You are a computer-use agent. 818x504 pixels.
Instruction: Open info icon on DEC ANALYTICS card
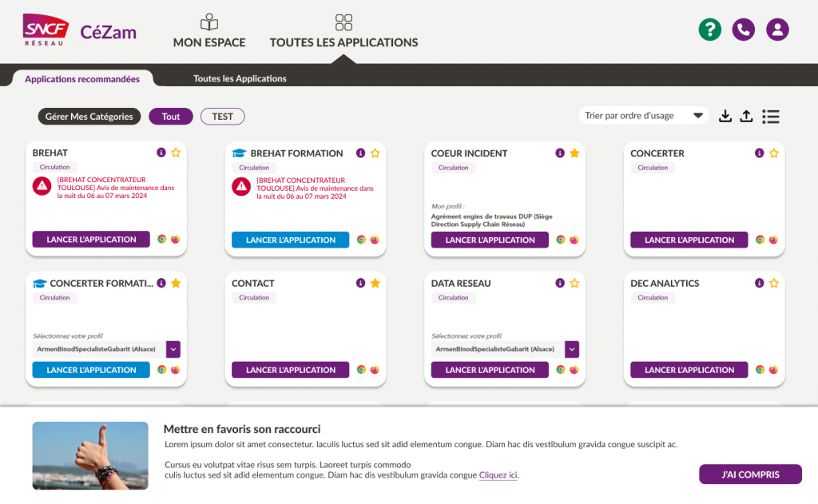pyautogui.click(x=760, y=283)
